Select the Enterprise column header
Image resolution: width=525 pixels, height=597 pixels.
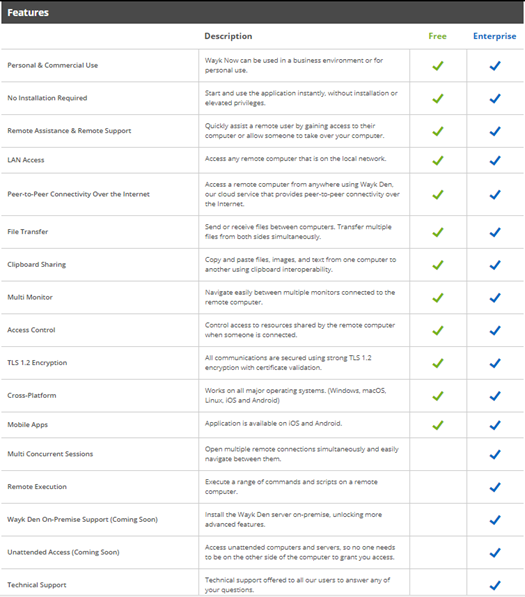point(495,37)
